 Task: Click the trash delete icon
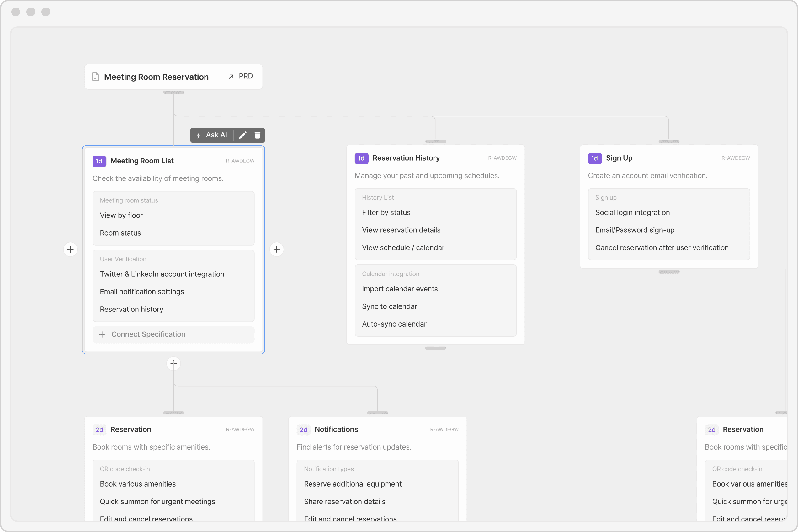[x=257, y=135]
